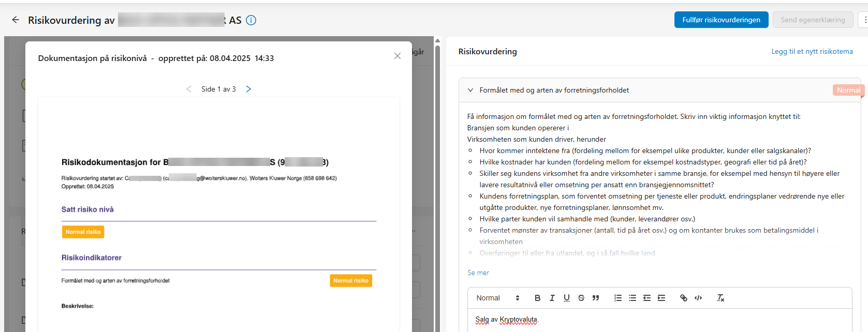Collapse Formålet med og arten av forretningsforholdet section
The width and height of the screenshot is (868, 332).
pyautogui.click(x=470, y=90)
